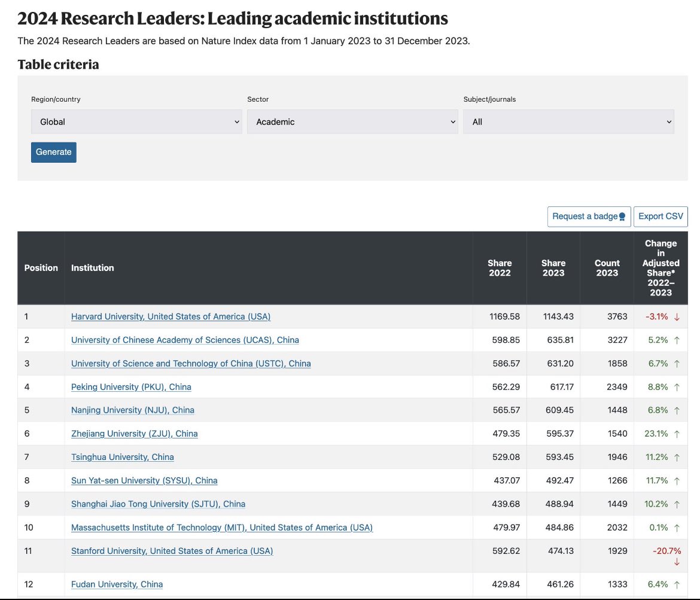Screen dimensions: 700x600
Task: Click the share value 565.57
Action: point(506,410)
